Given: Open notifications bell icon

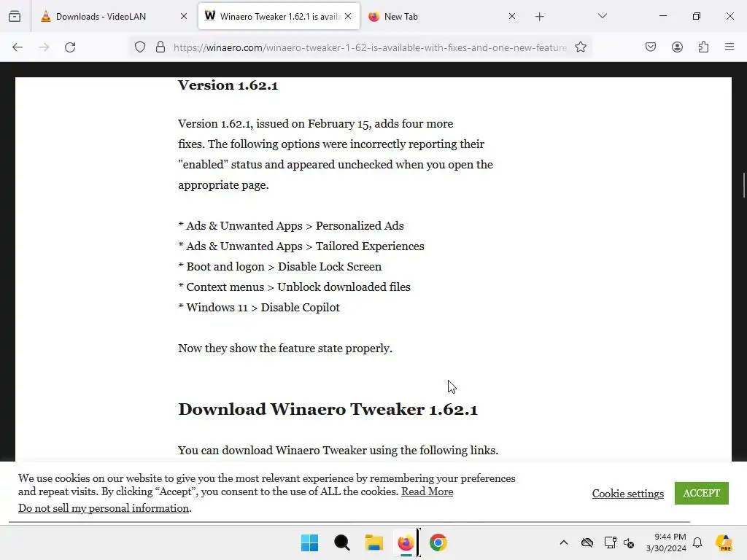Looking at the screenshot, I should pos(697,542).
